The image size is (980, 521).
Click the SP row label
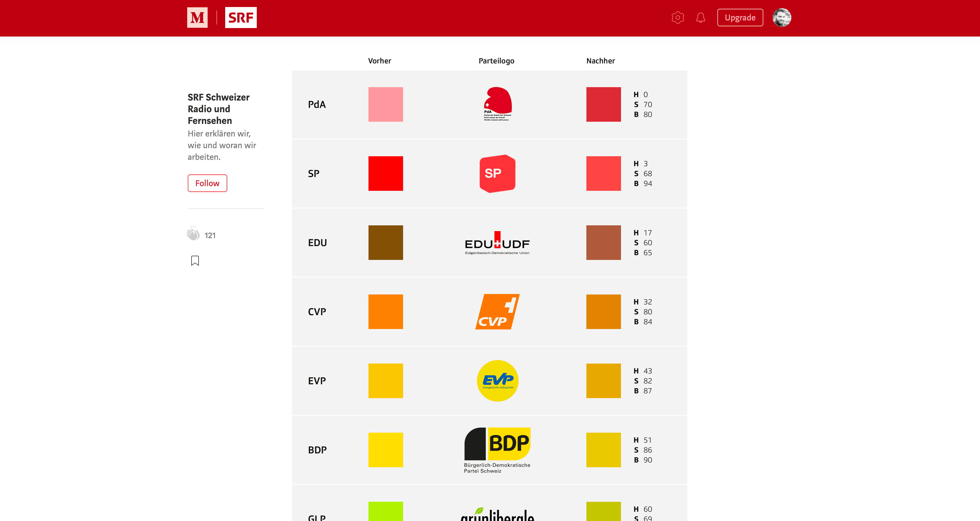coord(314,173)
